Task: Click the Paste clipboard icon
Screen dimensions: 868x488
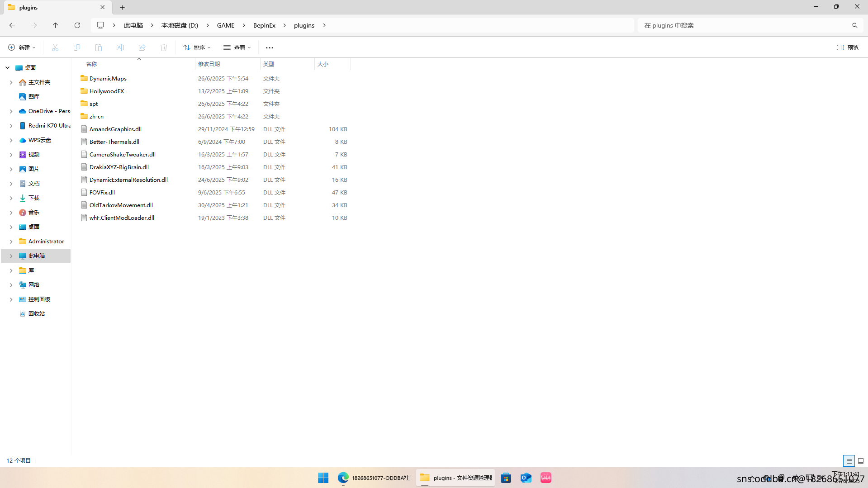Action: [x=99, y=47]
